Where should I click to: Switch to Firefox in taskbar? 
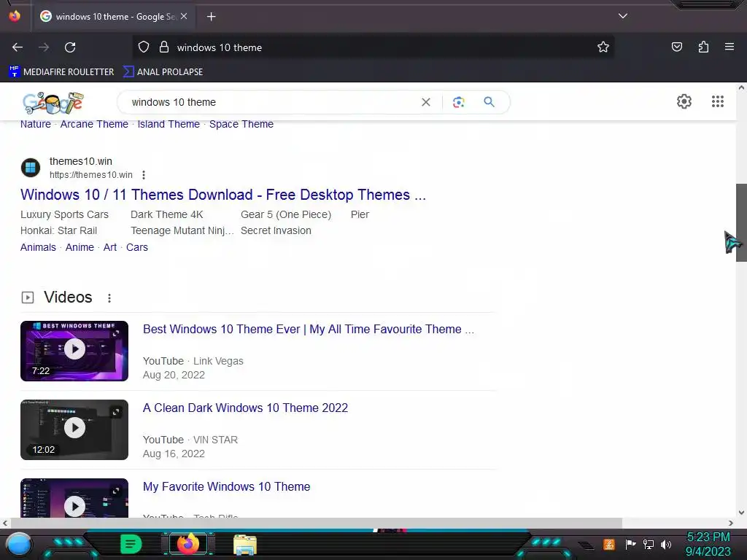pos(187,544)
